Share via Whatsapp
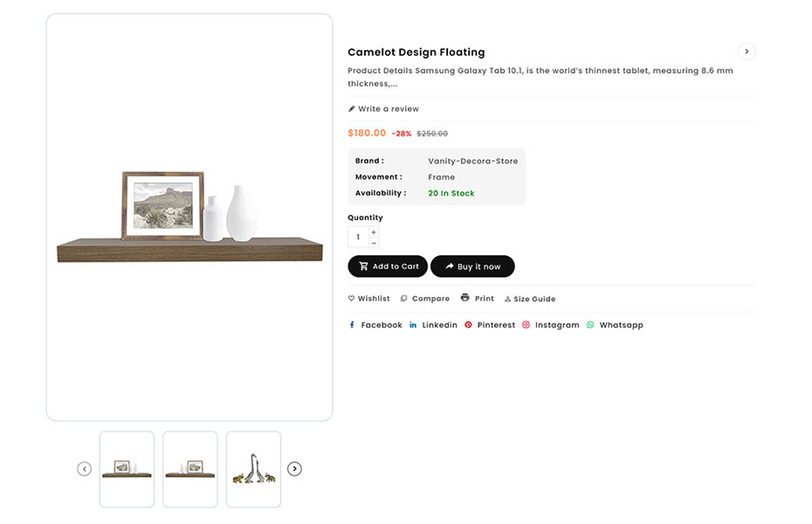This screenshot has height=524, width=812. tap(615, 325)
